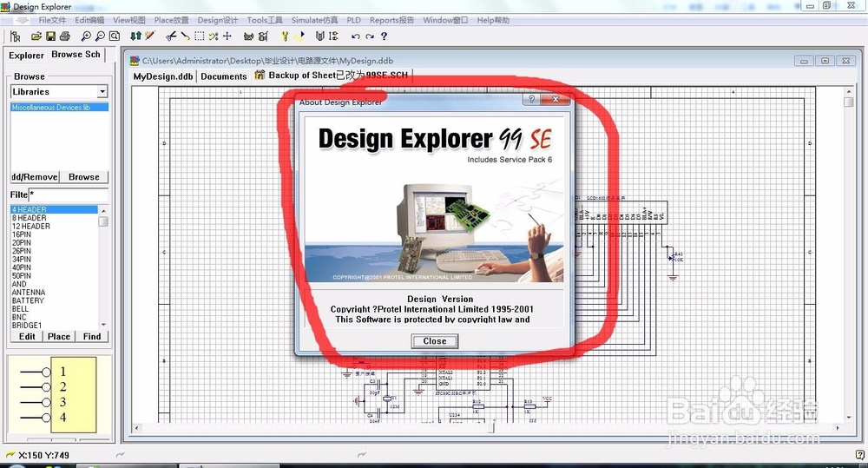868x468 pixels.
Task: Click the schematic vertical scrollbar down arrow
Action: [849, 419]
